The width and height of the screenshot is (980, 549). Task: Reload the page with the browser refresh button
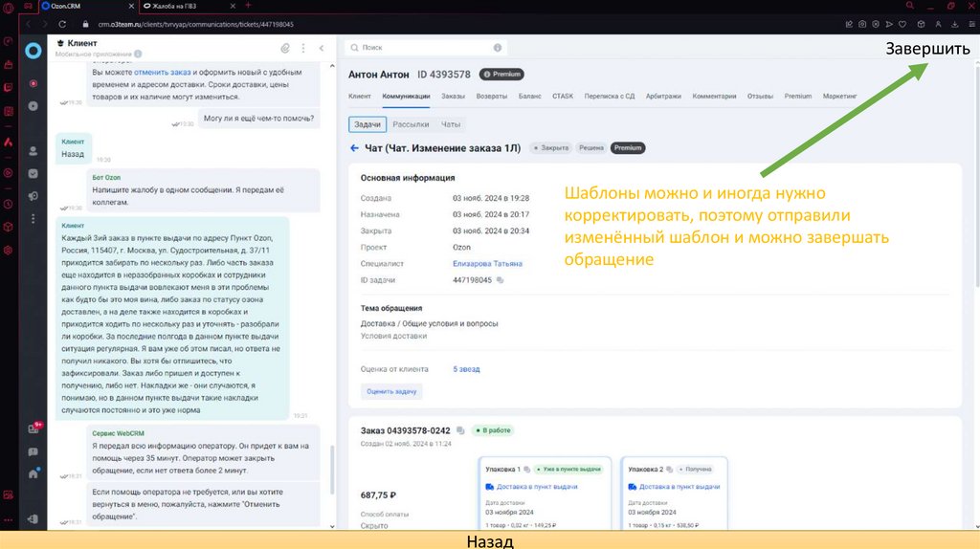pyautogui.click(x=64, y=23)
